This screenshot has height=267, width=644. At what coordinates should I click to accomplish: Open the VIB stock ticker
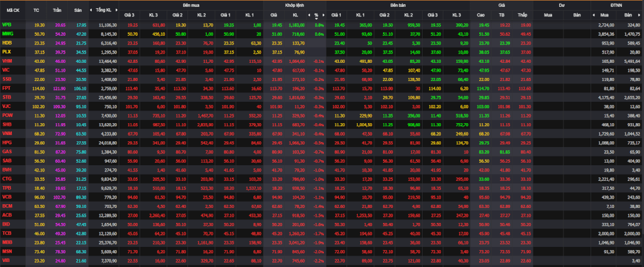(x=6, y=260)
